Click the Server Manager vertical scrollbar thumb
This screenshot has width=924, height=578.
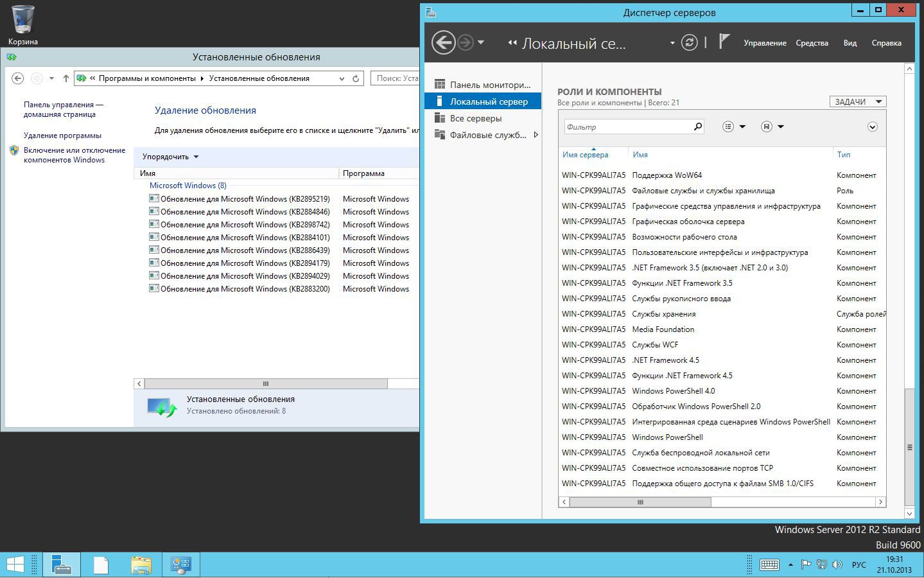coord(909,447)
